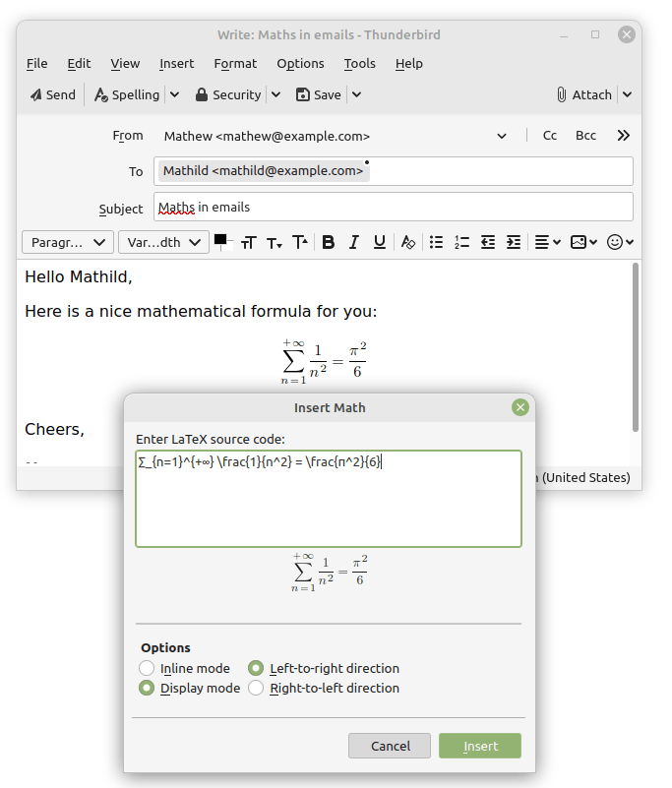
Task: Cancel the Insert Math dialog
Action: [x=390, y=746]
